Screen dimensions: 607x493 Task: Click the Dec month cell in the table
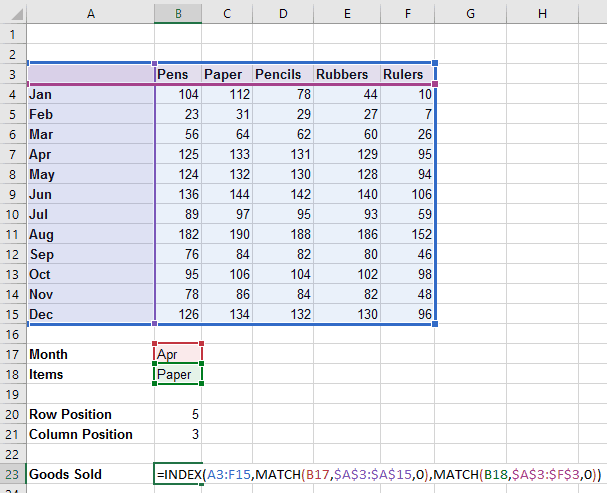90,314
